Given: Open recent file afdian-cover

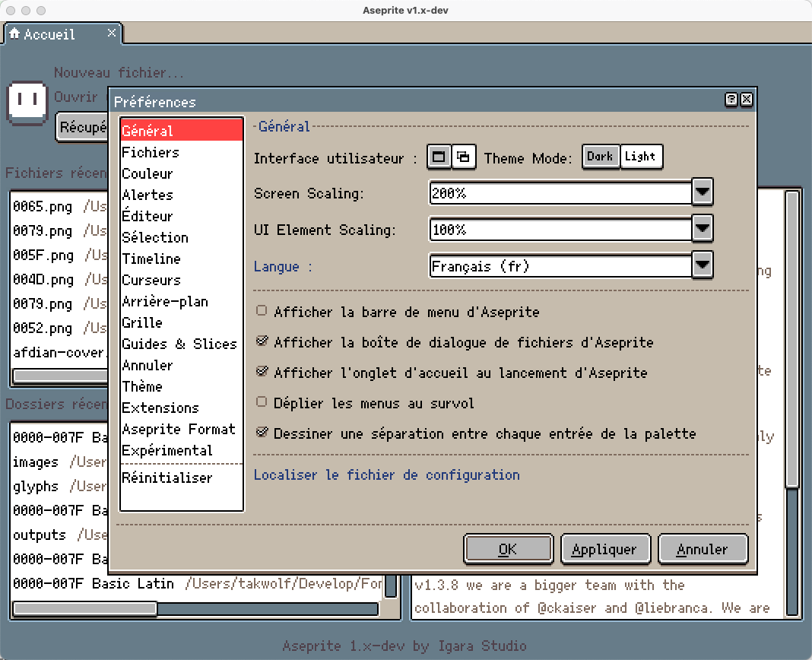Looking at the screenshot, I should pos(59,352).
